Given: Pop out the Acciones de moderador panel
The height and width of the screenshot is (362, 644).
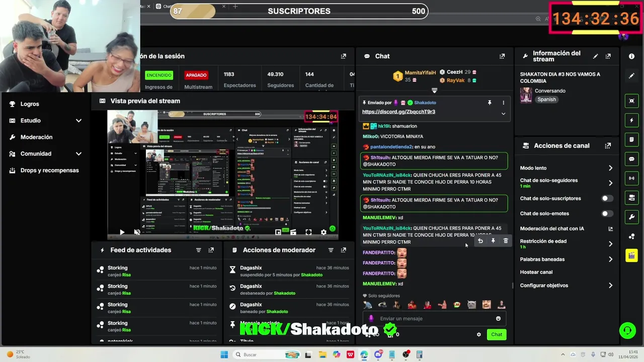Looking at the screenshot, I should click(344, 250).
